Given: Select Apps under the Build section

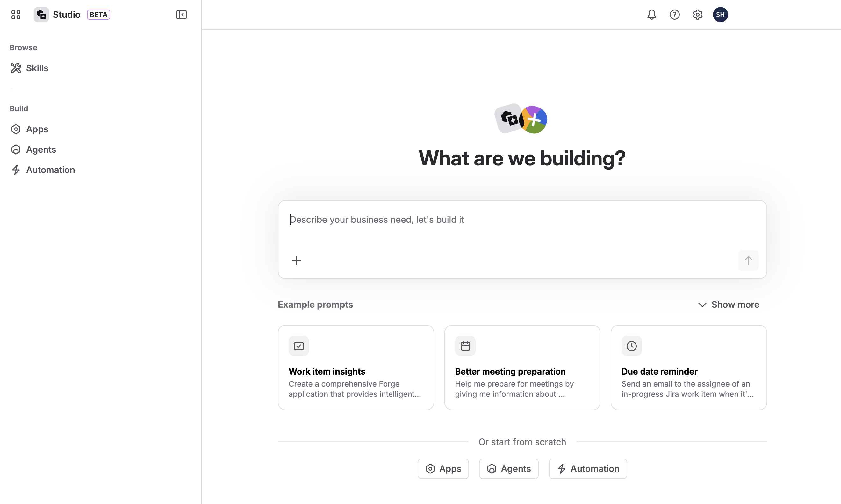Looking at the screenshot, I should point(37,129).
